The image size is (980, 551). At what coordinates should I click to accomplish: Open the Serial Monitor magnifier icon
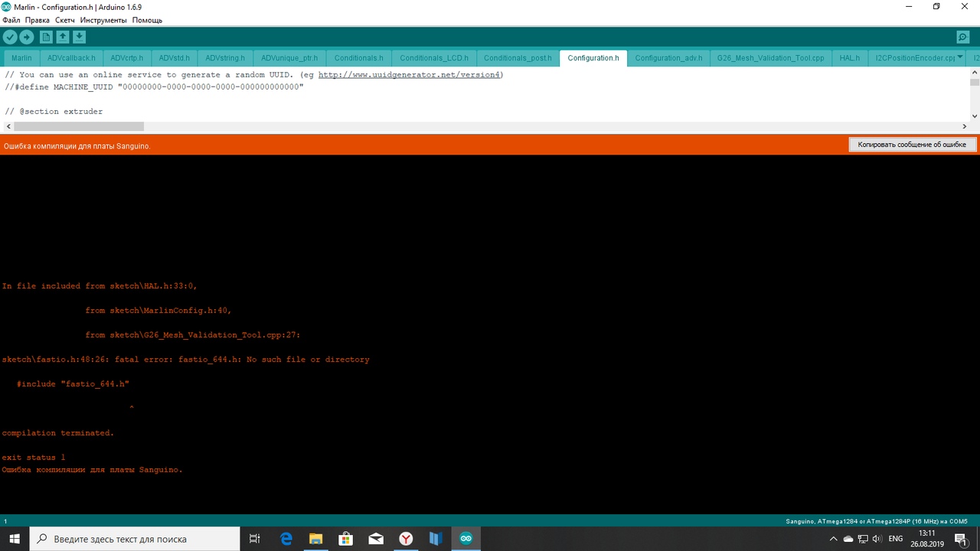(x=963, y=37)
